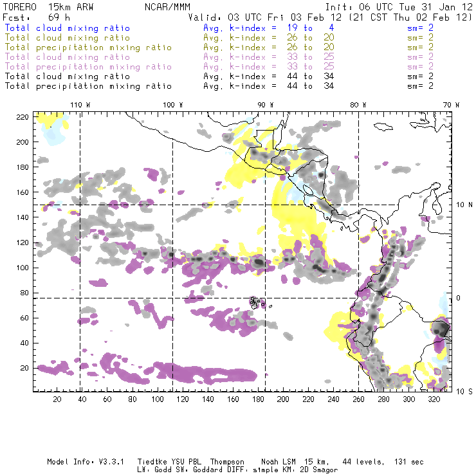
Task: Click the "100 W" longitude label
Action: click(x=173, y=105)
